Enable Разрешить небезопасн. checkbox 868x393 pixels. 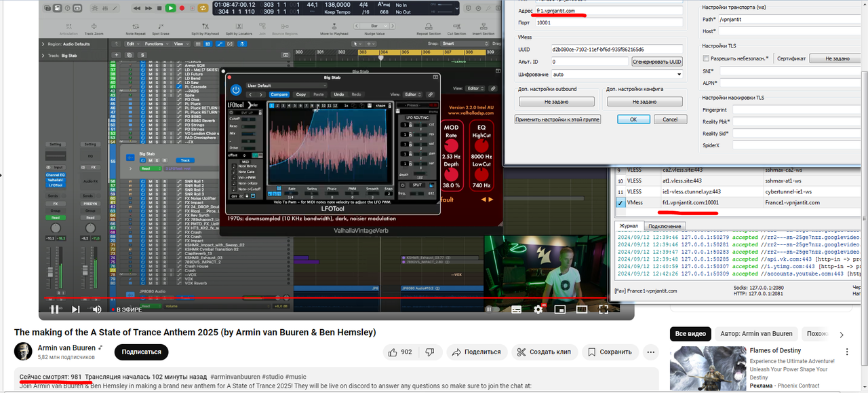pos(706,58)
